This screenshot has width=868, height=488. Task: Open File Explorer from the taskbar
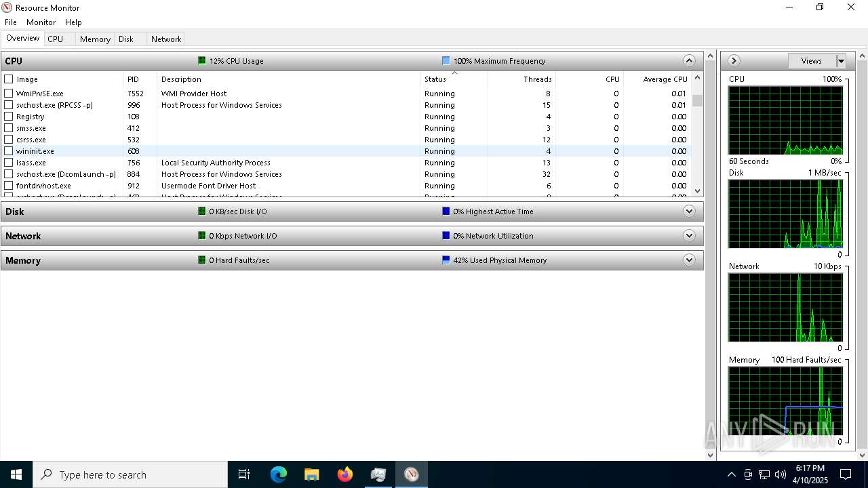pos(312,474)
